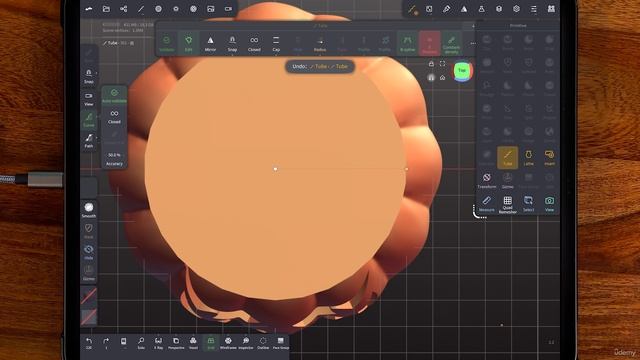Image resolution: width=640 pixels, height=360 pixels.
Task: Open the Cap options
Action: tap(276, 43)
